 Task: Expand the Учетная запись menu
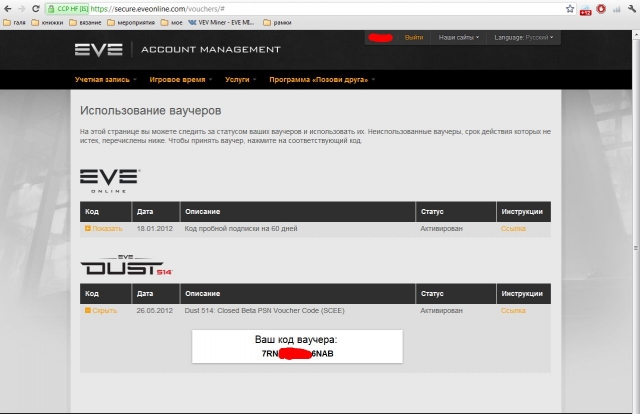(106, 80)
